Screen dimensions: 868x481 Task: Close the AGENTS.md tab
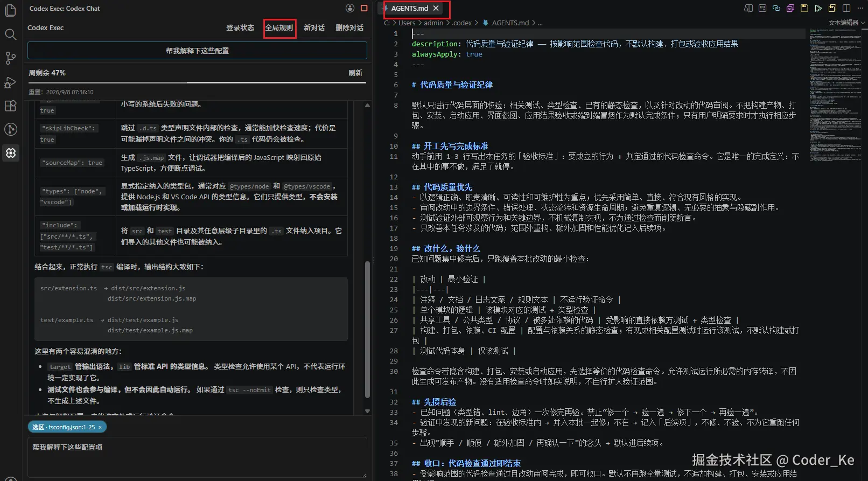point(436,8)
